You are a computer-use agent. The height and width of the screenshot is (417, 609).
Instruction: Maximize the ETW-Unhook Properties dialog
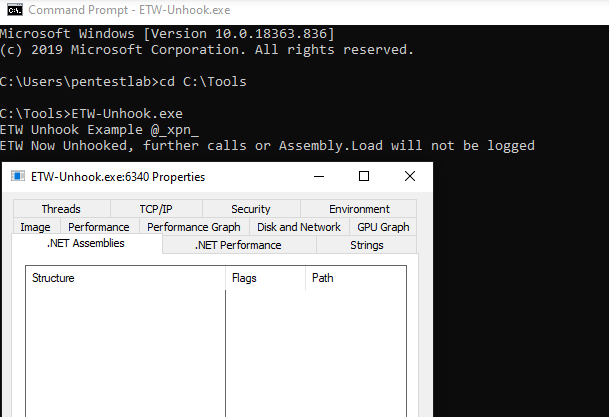[x=364, y=176]
